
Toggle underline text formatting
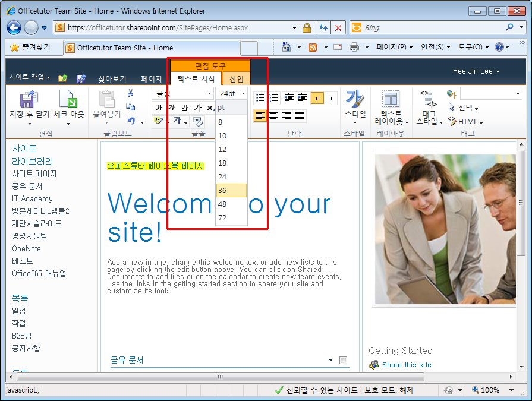[x=184, y=108]
